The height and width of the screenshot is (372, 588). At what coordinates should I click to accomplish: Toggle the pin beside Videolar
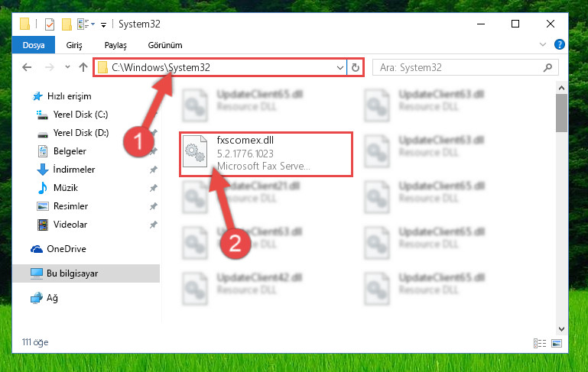tap(154, 225)
